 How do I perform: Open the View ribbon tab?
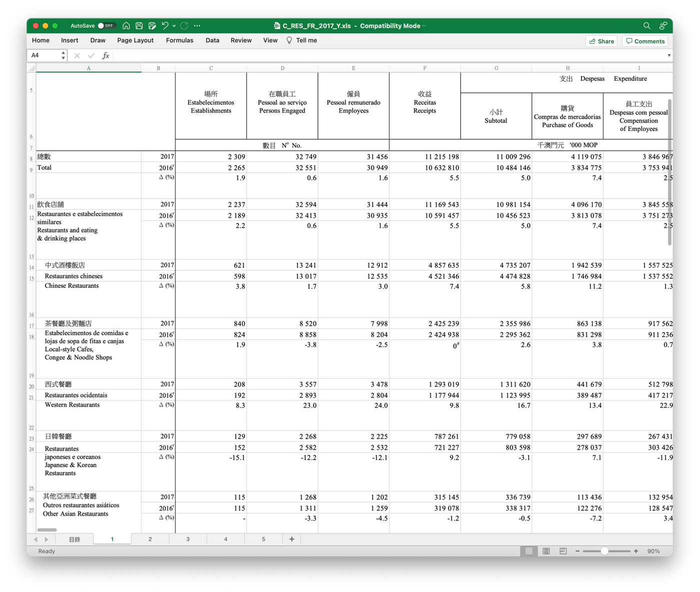270,40
